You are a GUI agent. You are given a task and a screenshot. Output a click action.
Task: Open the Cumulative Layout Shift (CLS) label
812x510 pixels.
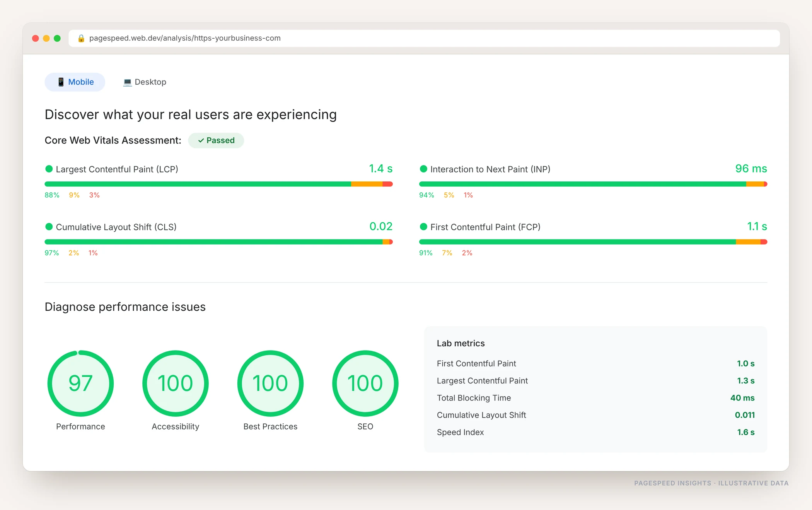pyautogui.click(x=116, y=227)
